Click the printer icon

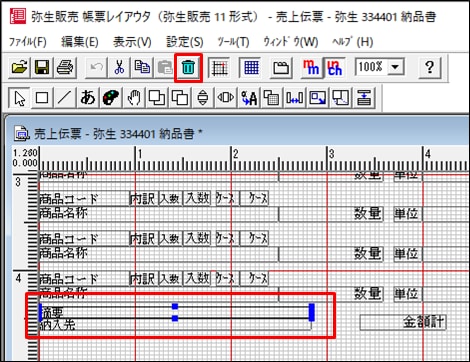(x=65, y=68)
